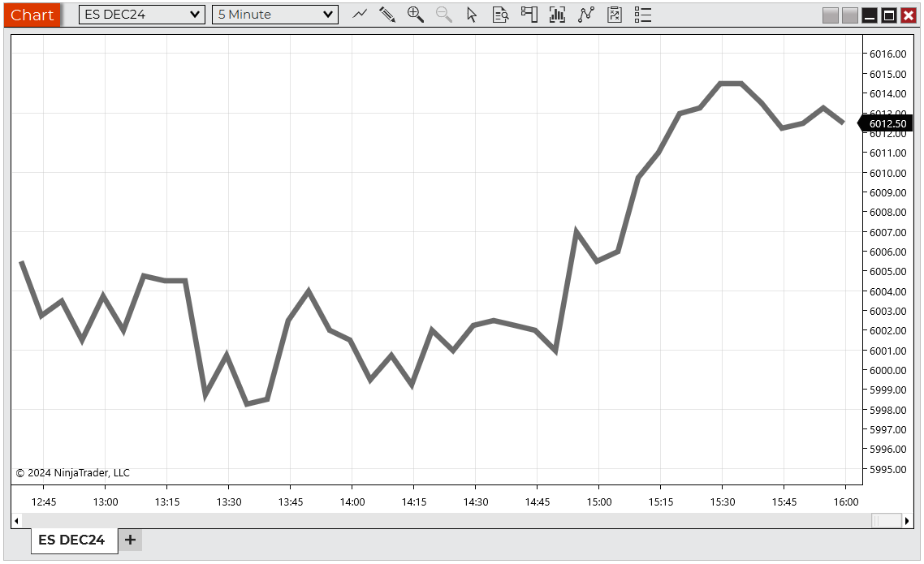Click the zoom in magnifier icon
Viewport: 924px width, 564px height.
pyautogui.click(x=416, y=14)
